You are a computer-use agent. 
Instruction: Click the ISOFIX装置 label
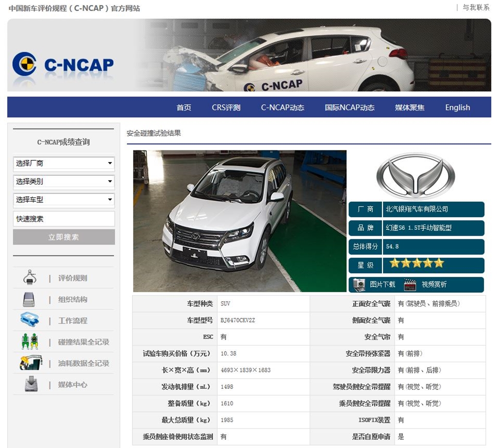click(x=374, y=420)
